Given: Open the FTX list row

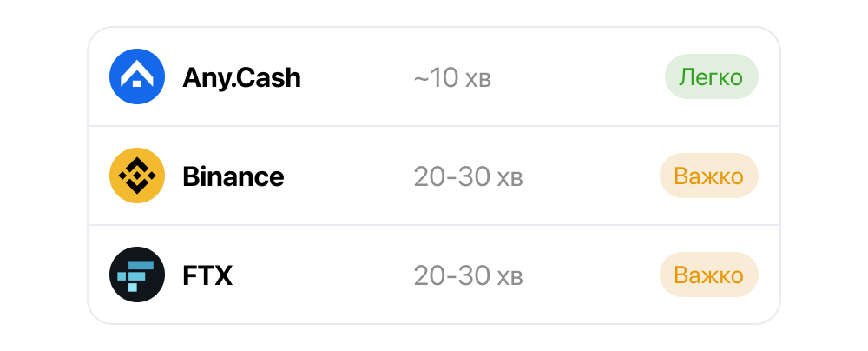Looking at the screenshot, I should click(x=434, y=275).
